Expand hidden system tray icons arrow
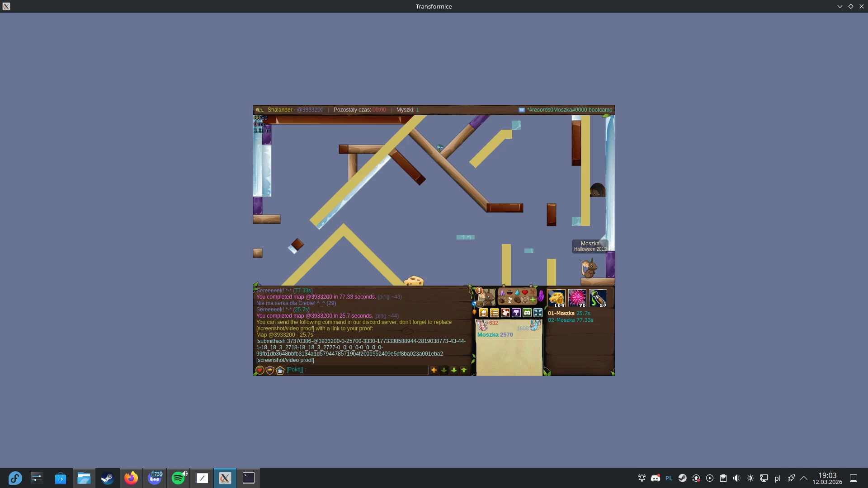 [x=804, y=478]
